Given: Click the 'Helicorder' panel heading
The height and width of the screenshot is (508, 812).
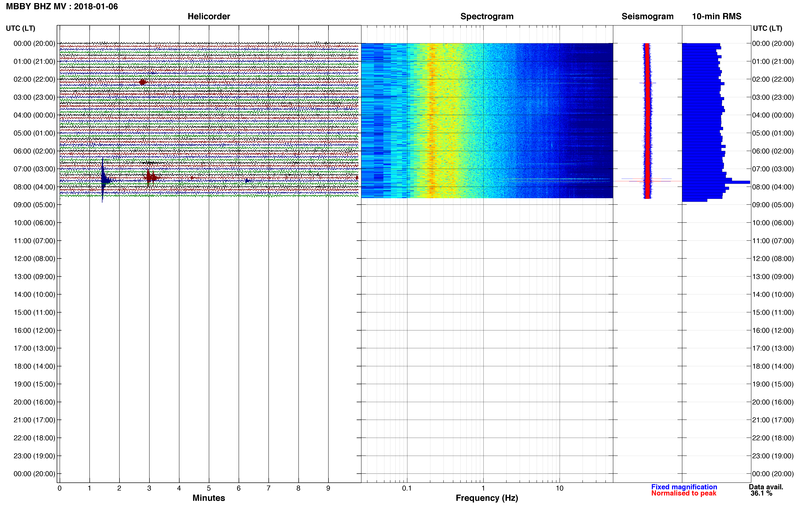Looking at the screenshot, I should [x=209, y=16].
